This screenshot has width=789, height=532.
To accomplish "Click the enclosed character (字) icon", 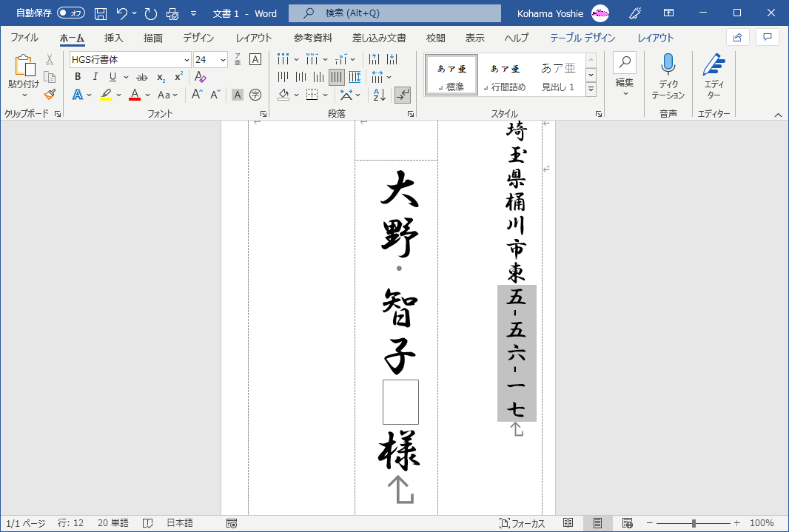I will 255,95.
